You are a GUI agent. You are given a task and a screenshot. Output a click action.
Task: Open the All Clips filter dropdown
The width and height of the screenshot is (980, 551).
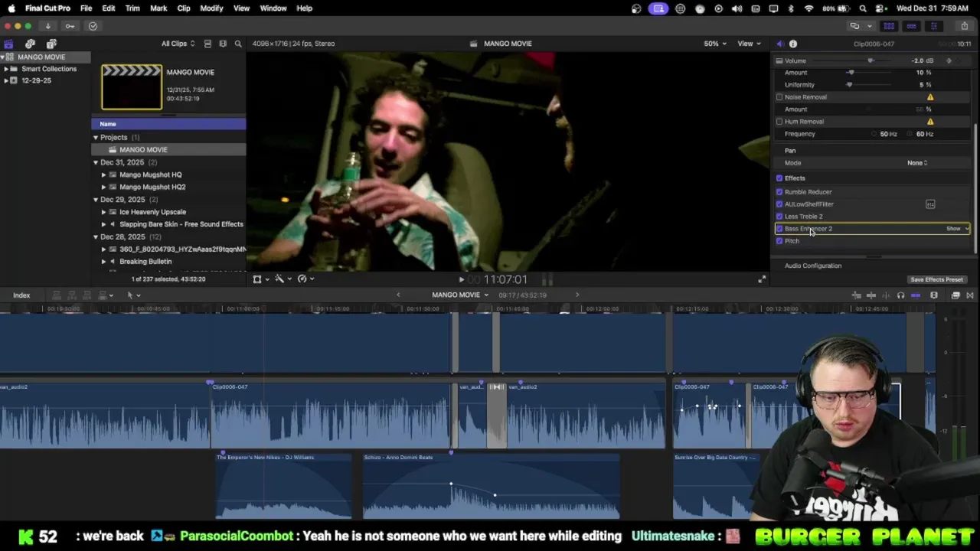(178, 44)
